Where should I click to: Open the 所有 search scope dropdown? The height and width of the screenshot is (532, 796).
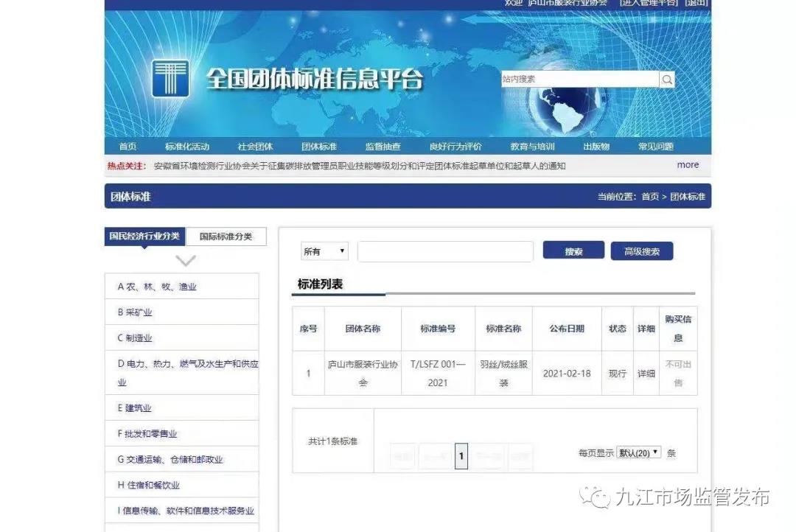pos(324,251)
